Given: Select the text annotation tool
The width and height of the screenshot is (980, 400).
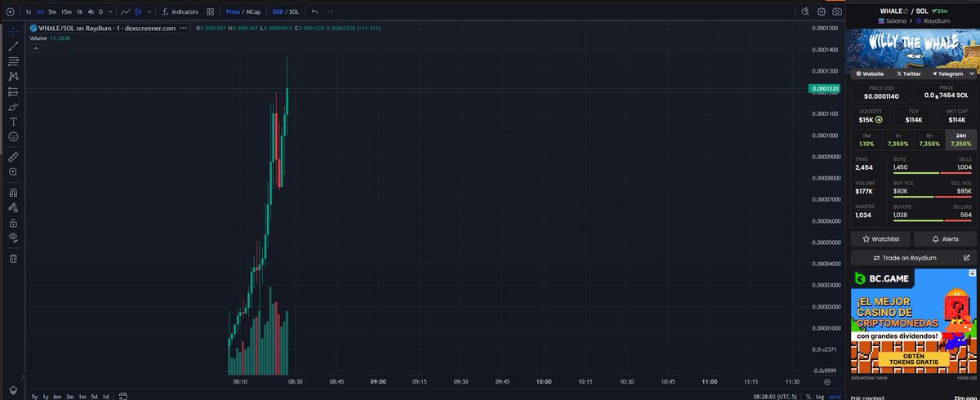Looking at the screenshot, I should tap(13, 121).
